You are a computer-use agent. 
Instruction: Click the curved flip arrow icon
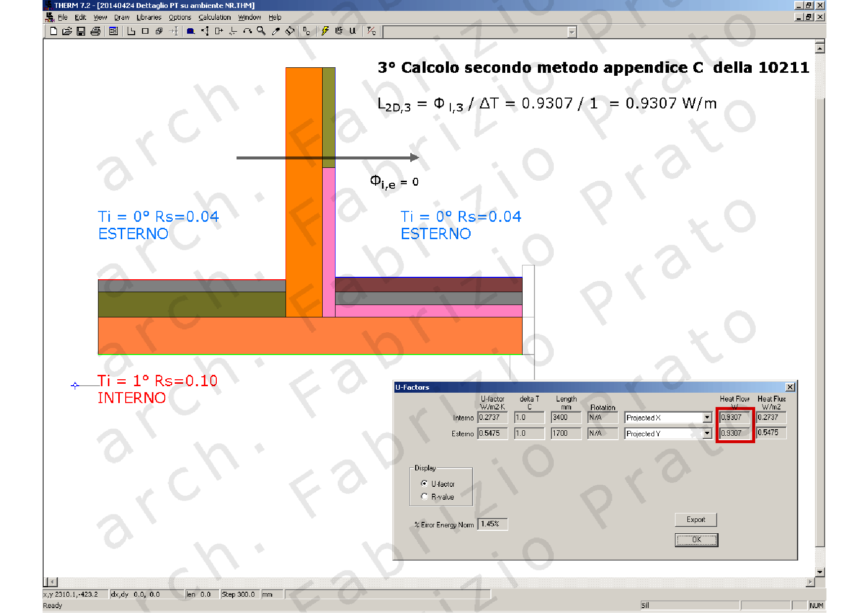pos(247,31)
